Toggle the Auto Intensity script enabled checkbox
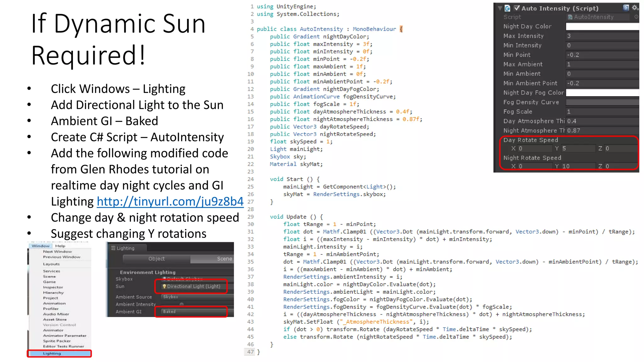Image resolution: width=644 pixels, height=362 pixels. [x=517, y=8]
